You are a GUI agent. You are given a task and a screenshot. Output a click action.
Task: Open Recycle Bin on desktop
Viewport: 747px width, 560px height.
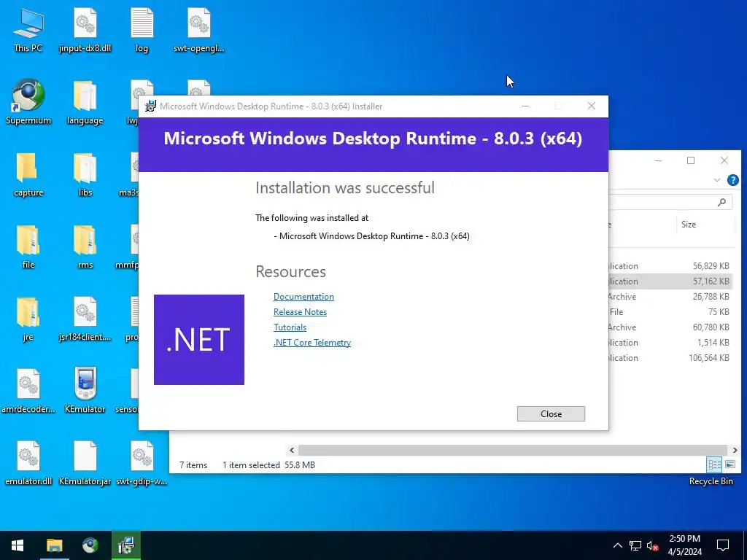(x=711, y=481)
